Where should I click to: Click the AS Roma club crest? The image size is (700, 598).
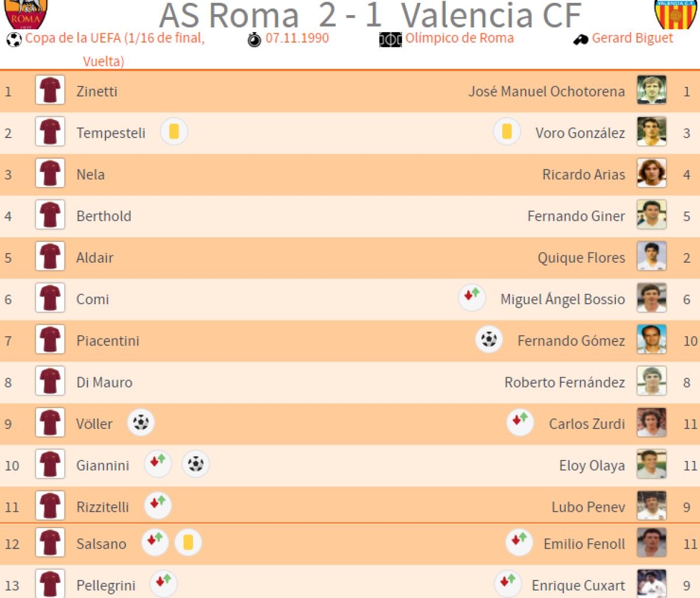pos(26,14)
